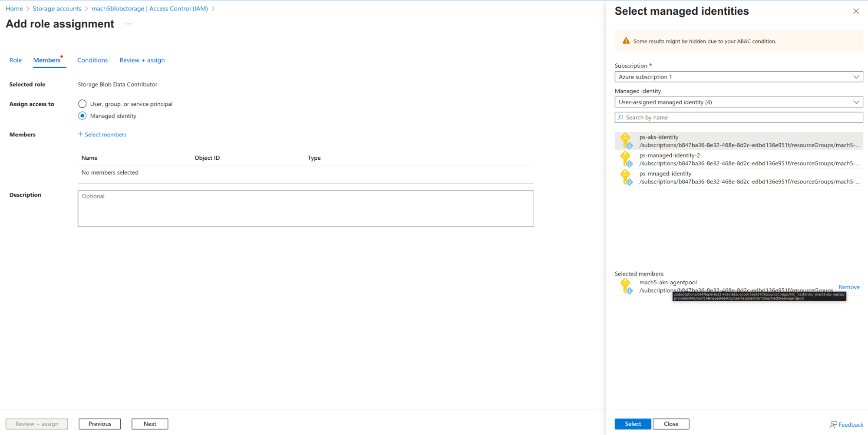Dismiss the Select managed identities panel with the X

point(856,11)
